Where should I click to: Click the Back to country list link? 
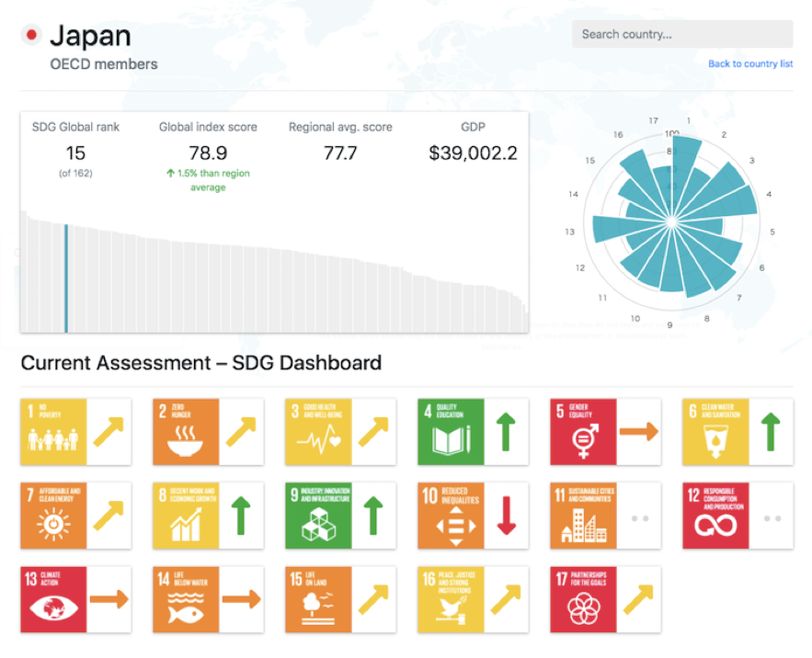click(750, 64)
